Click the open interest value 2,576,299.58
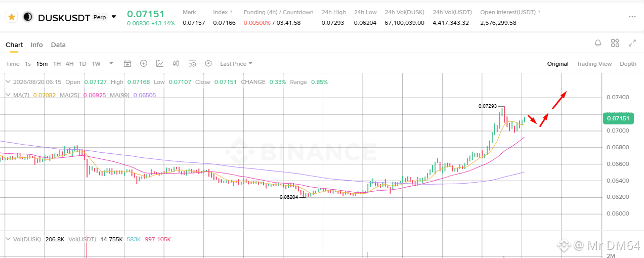The image size is (644, 258). pos(498,23)
